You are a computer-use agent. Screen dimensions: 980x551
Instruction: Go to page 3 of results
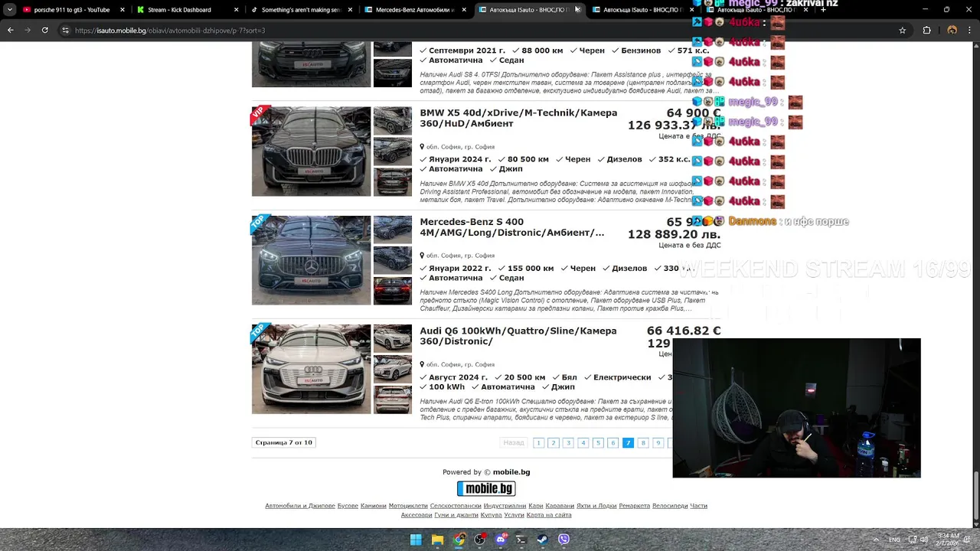click(568, 442)
